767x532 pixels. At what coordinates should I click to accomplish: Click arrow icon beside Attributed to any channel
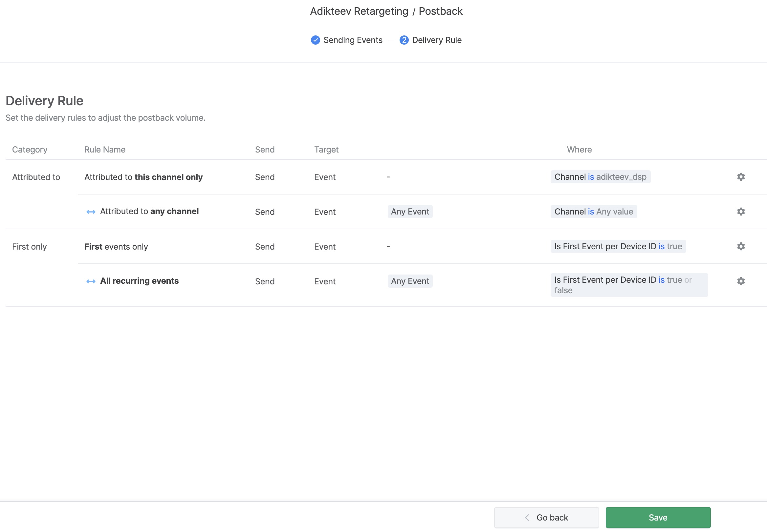(91, 212)
